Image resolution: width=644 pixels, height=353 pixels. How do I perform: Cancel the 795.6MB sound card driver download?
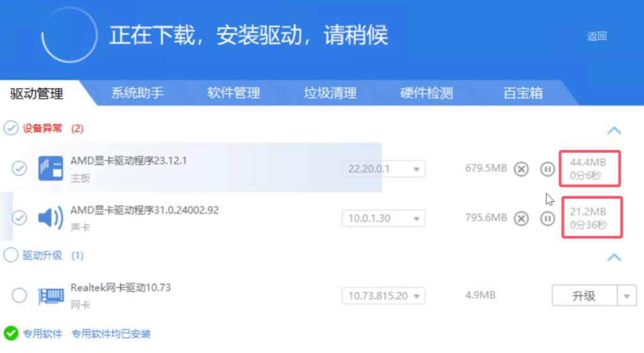pyautogui.click(x=521, y=218)
